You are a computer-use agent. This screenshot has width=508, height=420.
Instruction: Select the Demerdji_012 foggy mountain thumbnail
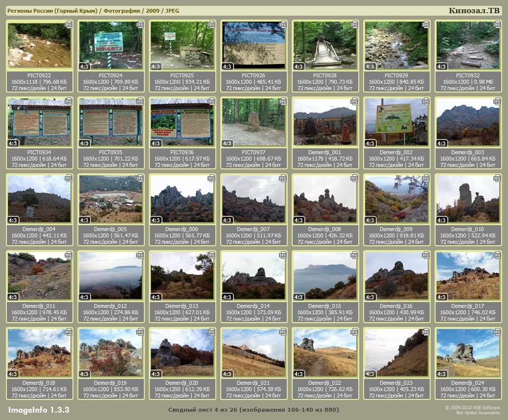(x=111, y=275)
